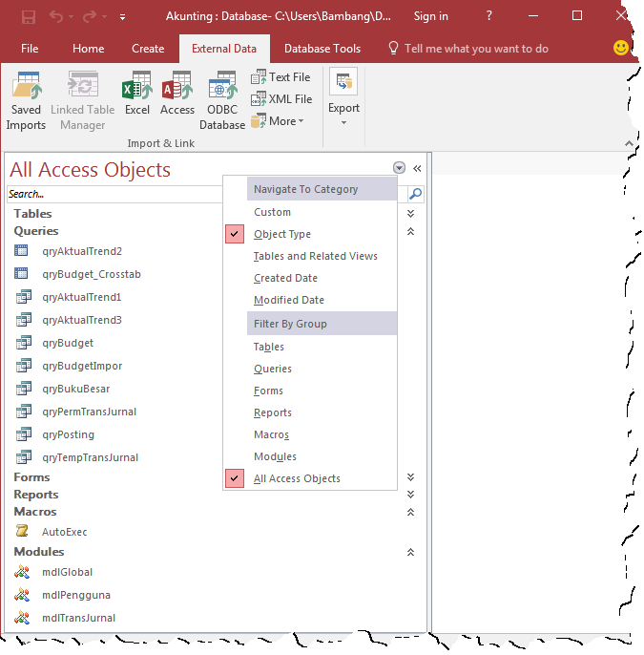Click the Linked Table Manager icon
Screen dimensions: 644x655
tap(83, 84)
